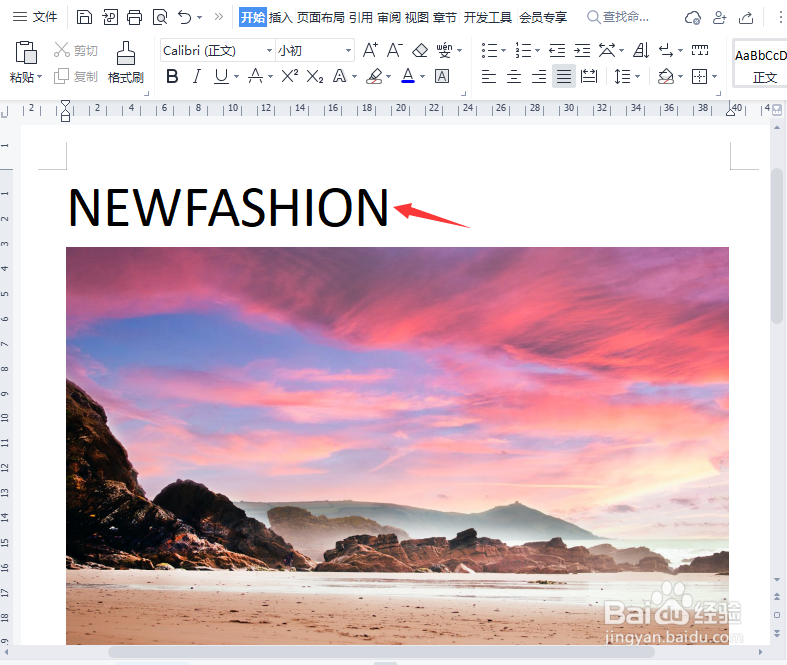This screenshot has height=665, width=787.
Task: Open the highlight color dropdown arrow
Action: (x=388, y=77)
